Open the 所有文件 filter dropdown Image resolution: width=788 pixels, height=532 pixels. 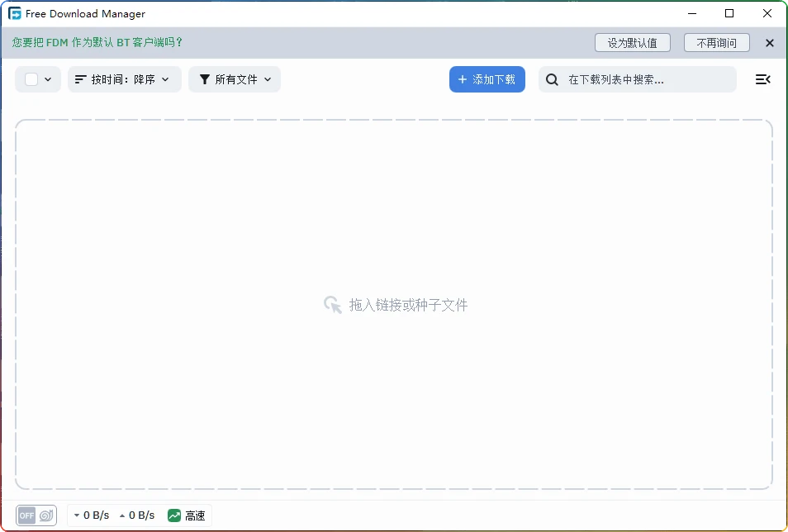pos(235,79)
